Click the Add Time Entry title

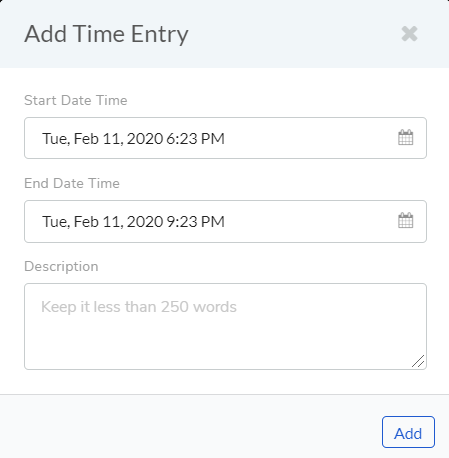(107, 34)
